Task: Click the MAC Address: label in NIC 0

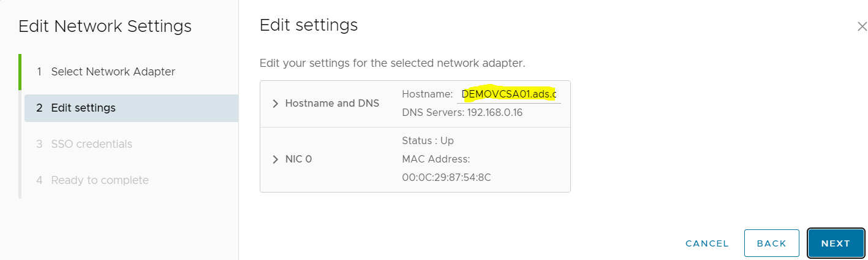Action: (436, 159)
